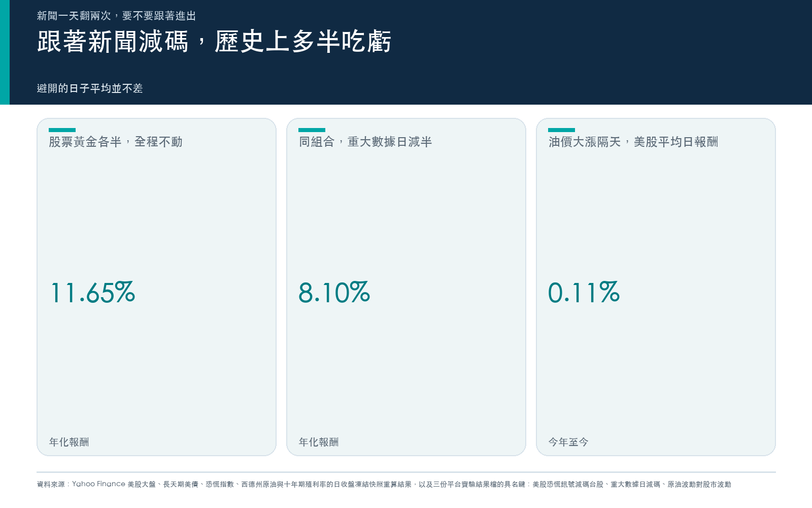The width and height of the screenshot is (812, 508).
Task: Select card title 股票黃金各半，全程不動
Action: [116, 142]
